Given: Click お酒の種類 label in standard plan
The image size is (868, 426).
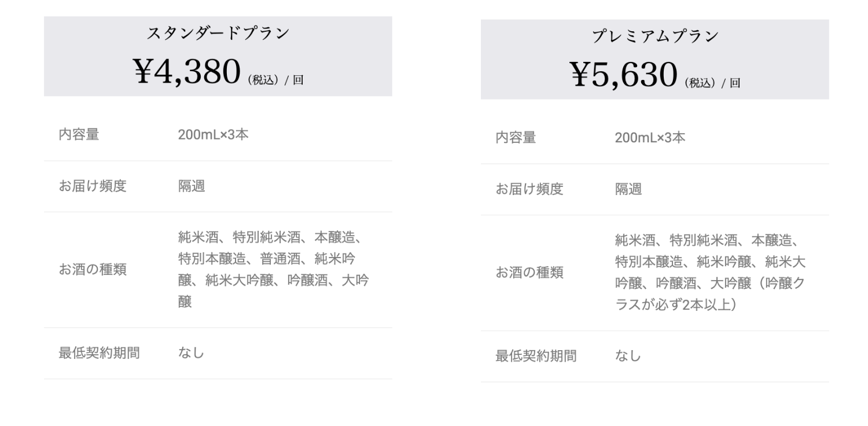Looking at the screenshot, I should point(93,270).
